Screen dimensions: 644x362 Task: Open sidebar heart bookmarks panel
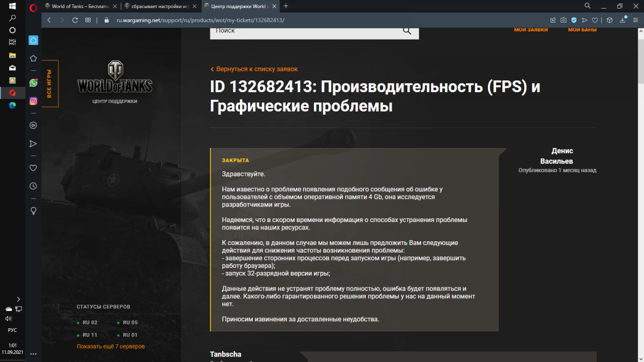(x=33, y=168)
